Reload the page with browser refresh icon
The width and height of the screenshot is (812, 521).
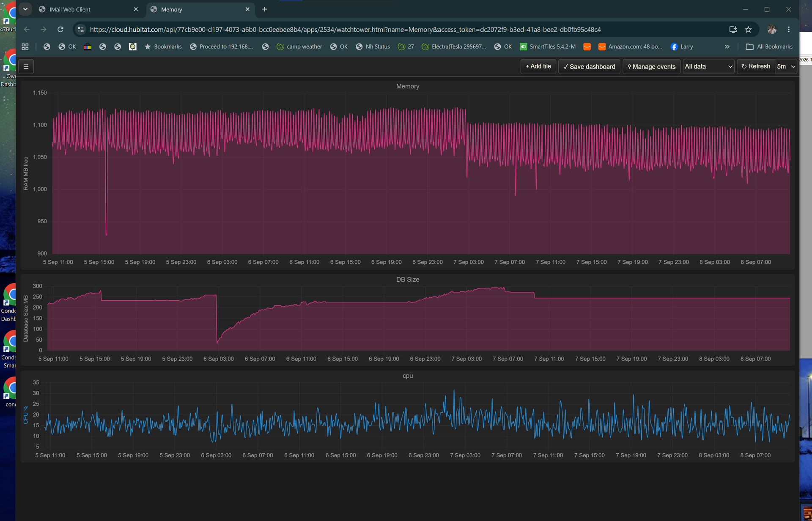tap(60, 29)
